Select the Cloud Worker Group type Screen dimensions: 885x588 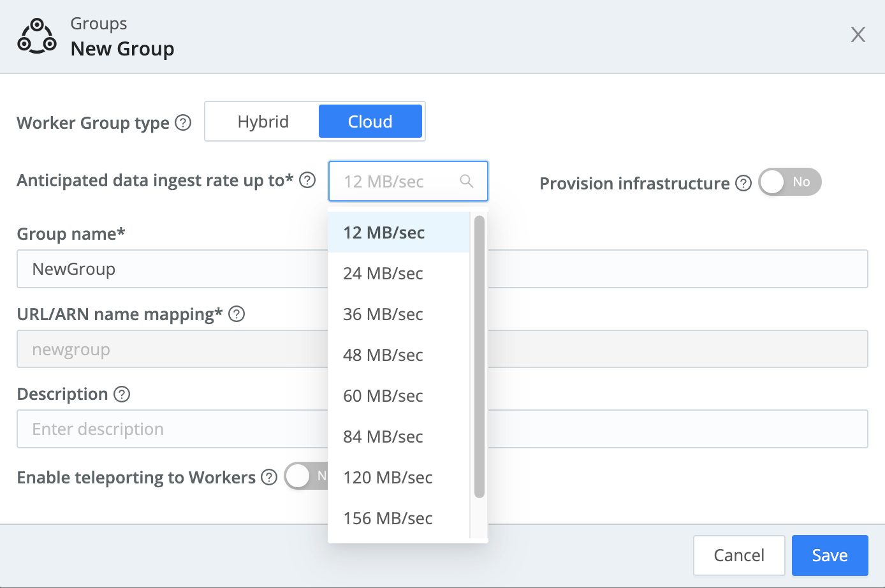(370, 121)
